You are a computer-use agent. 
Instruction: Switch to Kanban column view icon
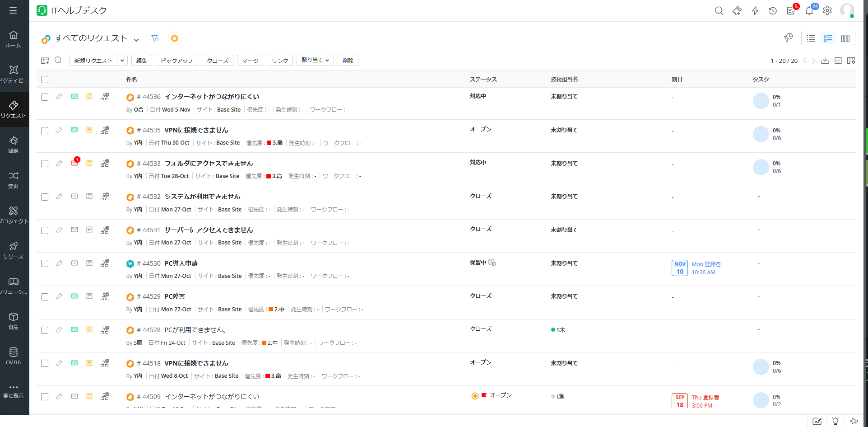point(845,38)
